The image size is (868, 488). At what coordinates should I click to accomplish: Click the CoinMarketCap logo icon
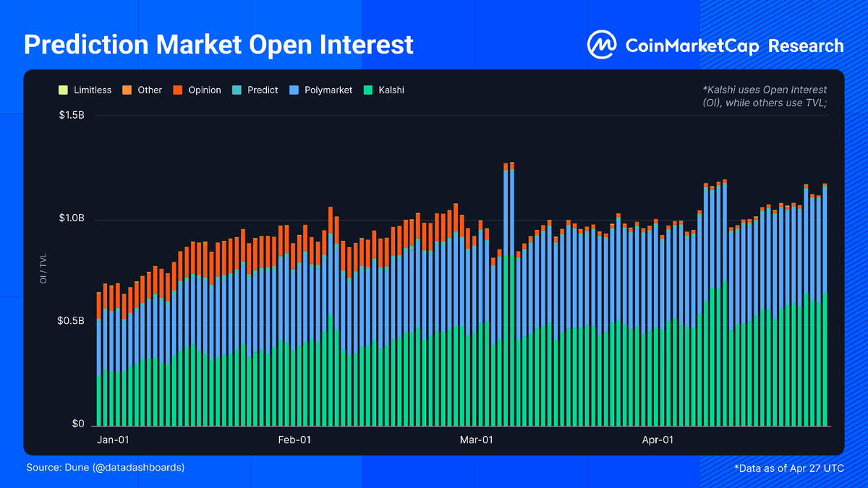[x=602, y=46]
